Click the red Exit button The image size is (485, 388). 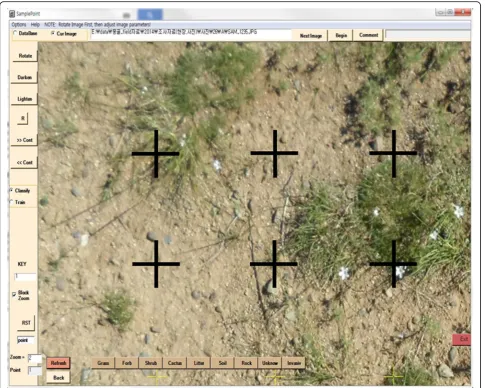[x=462, y=339]
